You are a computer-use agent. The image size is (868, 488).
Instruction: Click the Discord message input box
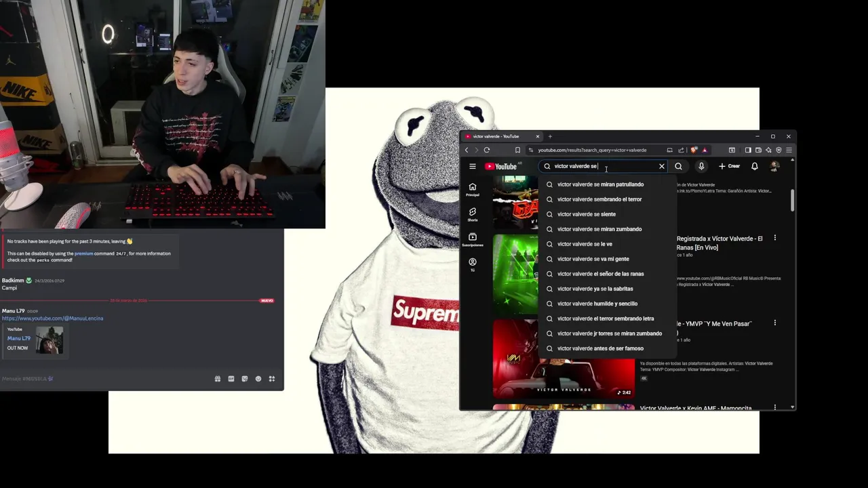click(105, 379)
